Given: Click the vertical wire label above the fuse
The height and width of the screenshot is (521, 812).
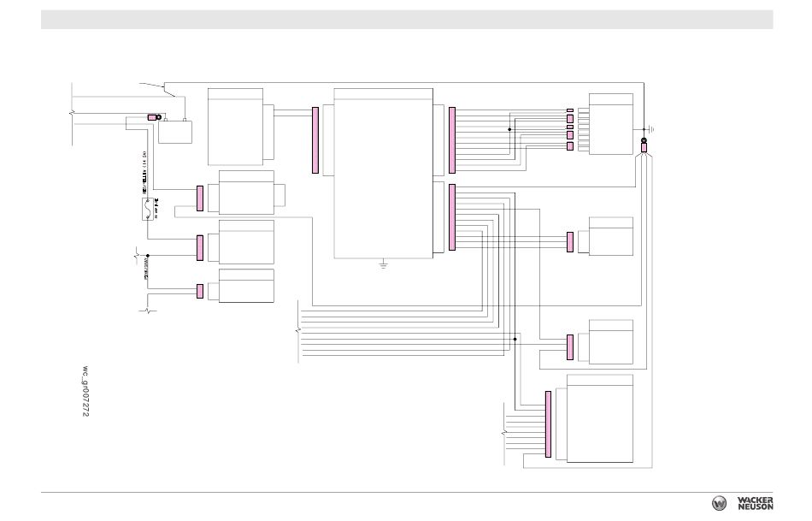Looking at the screenshot, I should (144, 173).
